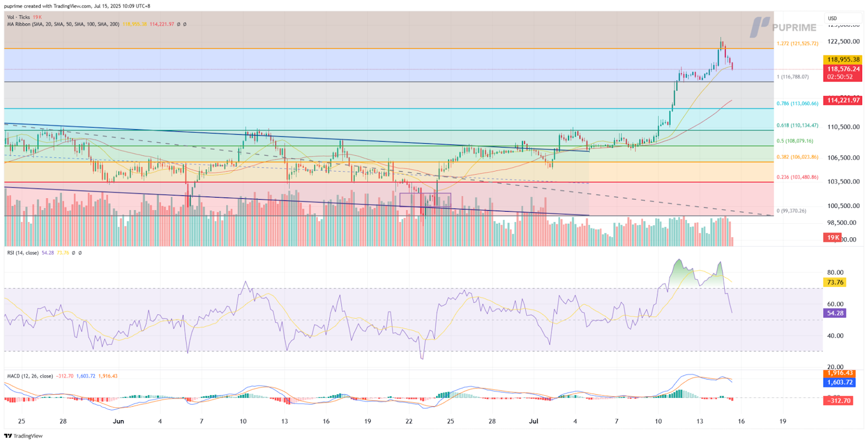Viewport: 868px width, 443px height.
Task: Click the RSI 40.00 axis label
Action: coord(835,336)
